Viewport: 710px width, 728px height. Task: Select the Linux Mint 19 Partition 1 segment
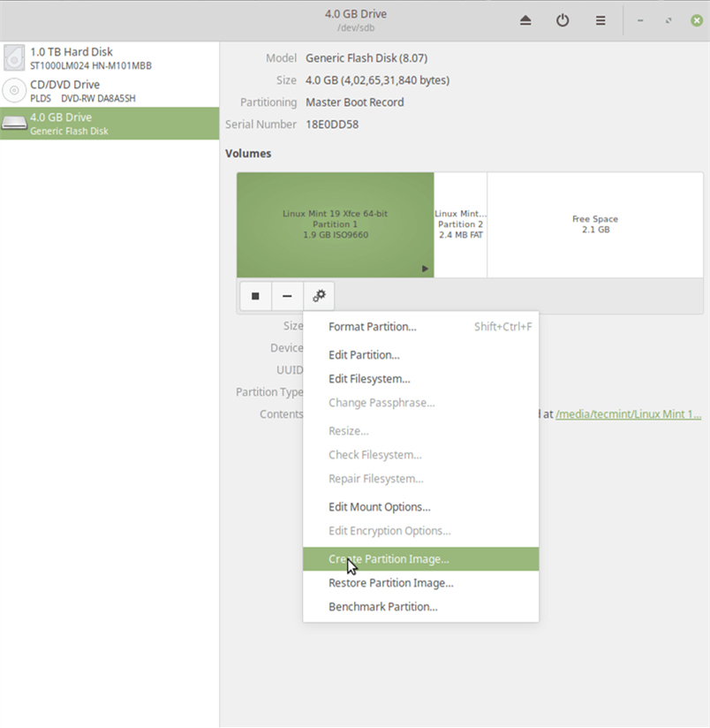[336, 224]
